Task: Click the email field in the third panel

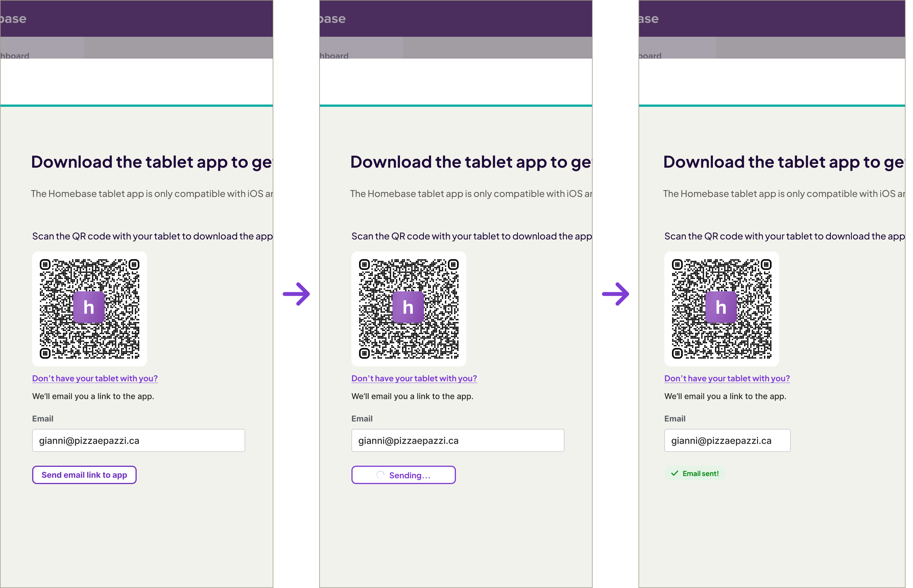Action: (727, 441)
